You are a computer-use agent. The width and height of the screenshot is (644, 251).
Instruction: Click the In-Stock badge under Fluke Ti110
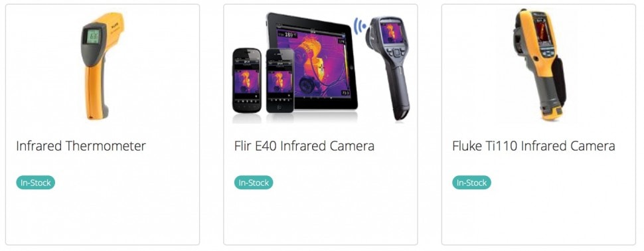coord(471,183)
